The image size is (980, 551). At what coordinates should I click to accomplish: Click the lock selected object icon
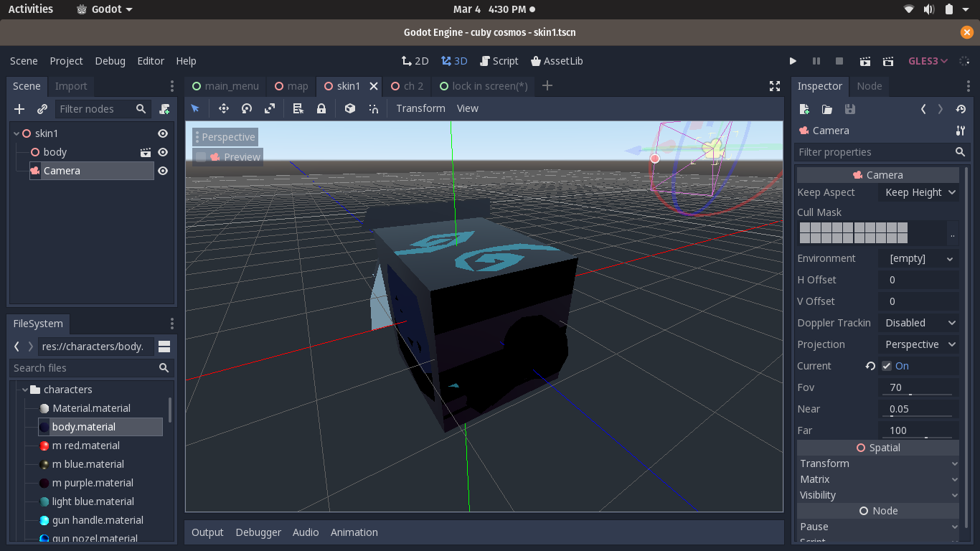click(321, 108)
